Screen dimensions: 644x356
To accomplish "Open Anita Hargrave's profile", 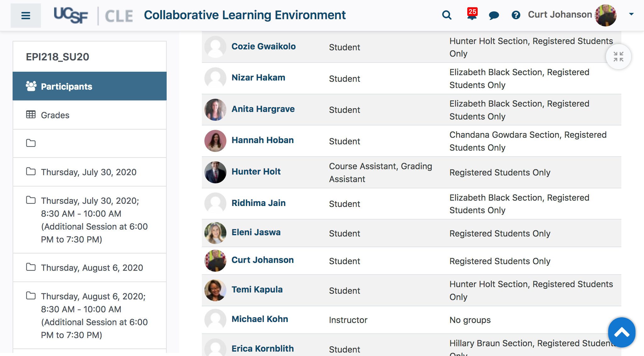I will [263, 109].
